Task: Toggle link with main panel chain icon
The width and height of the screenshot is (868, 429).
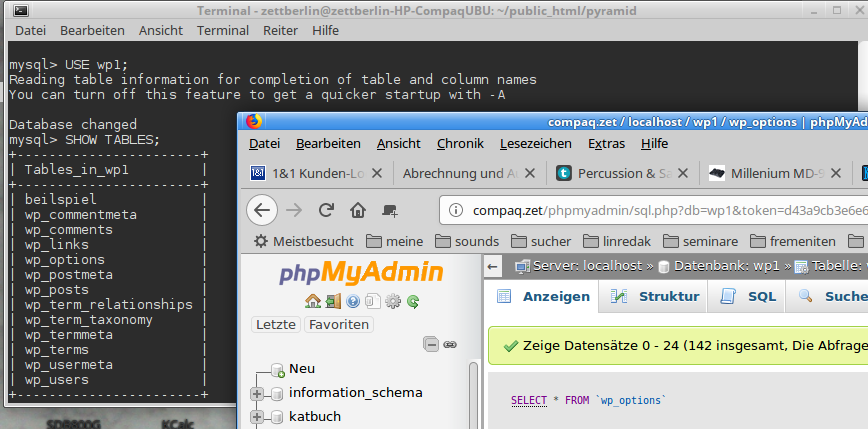Action: [450, 344]
